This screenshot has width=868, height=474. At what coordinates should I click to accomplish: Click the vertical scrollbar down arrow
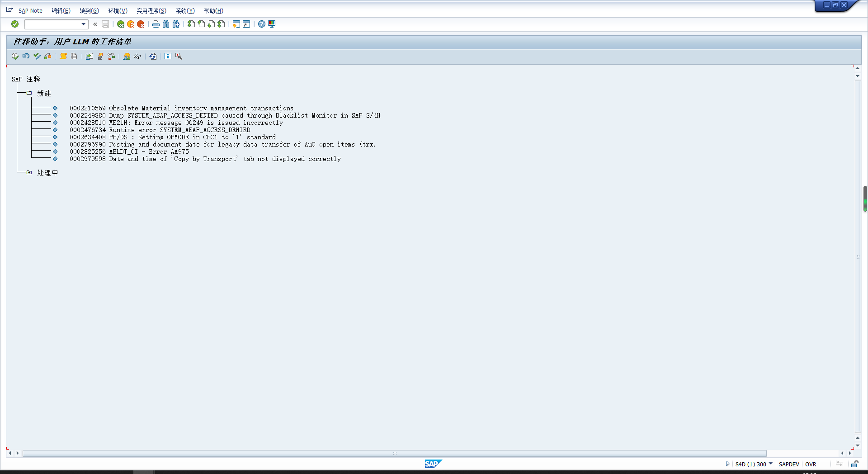click(858, 446)
